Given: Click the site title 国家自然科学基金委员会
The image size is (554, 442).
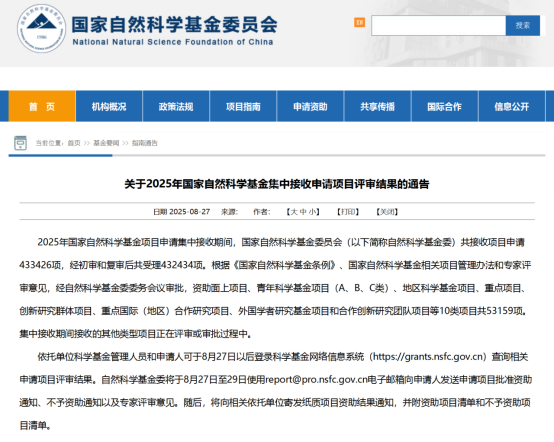Looking at the screenshot, I should pos(175,24).
